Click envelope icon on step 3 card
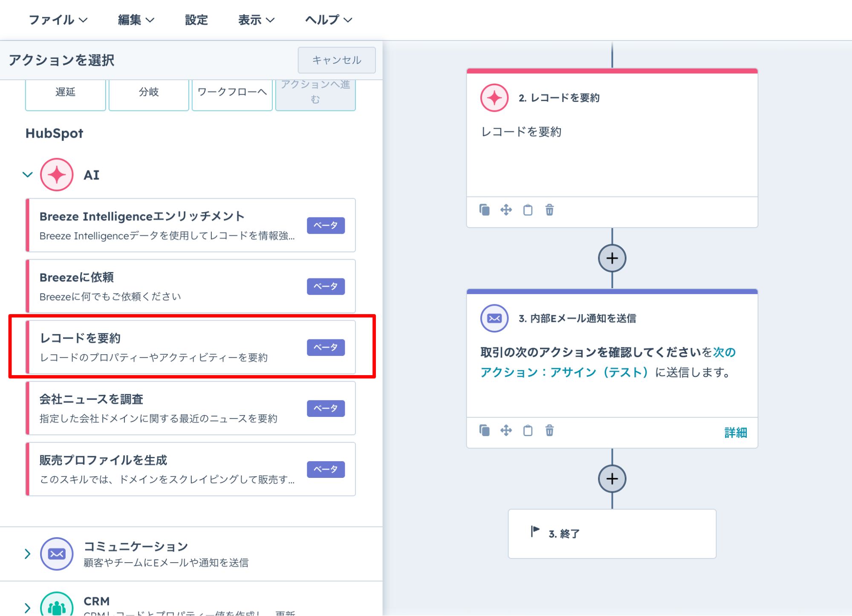The height and width of the screenshot is (616, 852). [x=494, y=318]
